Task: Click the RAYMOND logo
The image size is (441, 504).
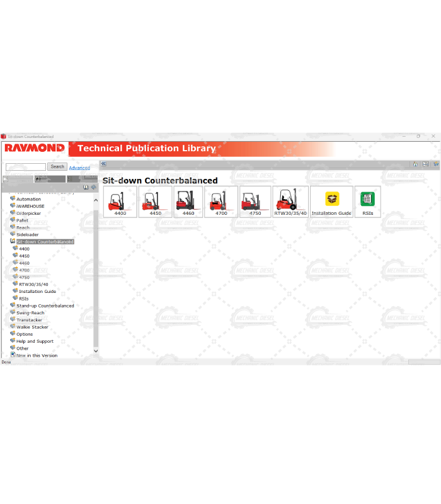Action: click(x=35, y=149)
